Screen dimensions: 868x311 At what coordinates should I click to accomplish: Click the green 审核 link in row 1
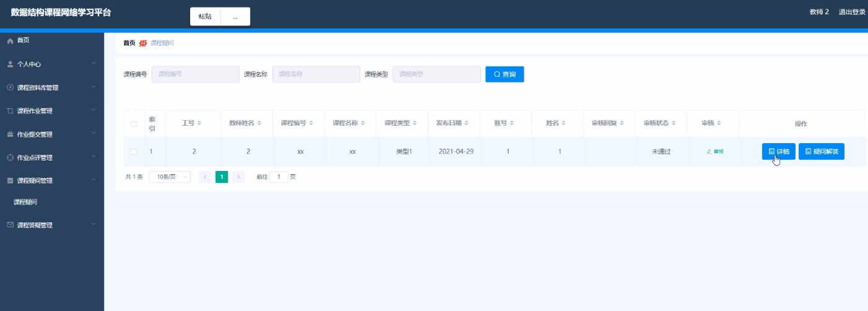715,152
